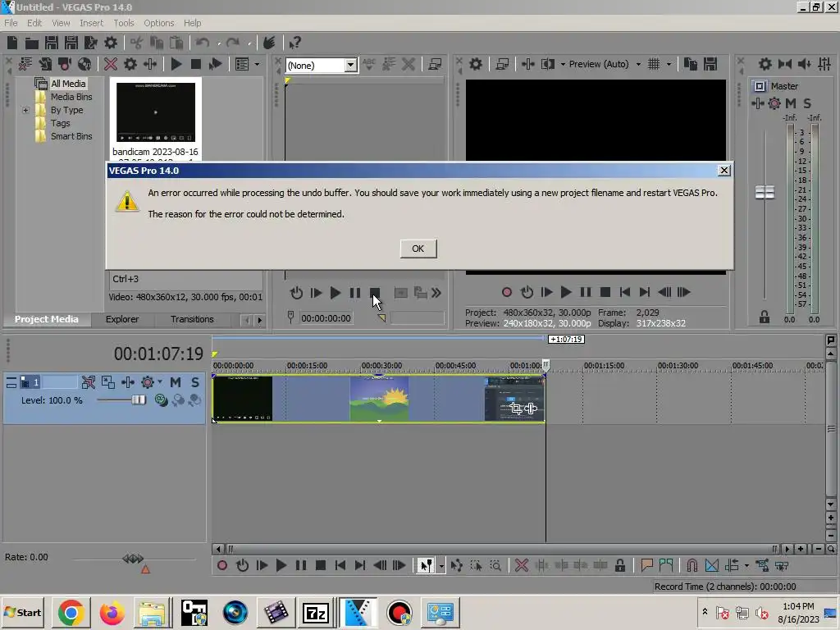The height and width of the screenshot is (630, 840).
Task: Open Get Media from the Web globe icon
Action: pos(84,64)
